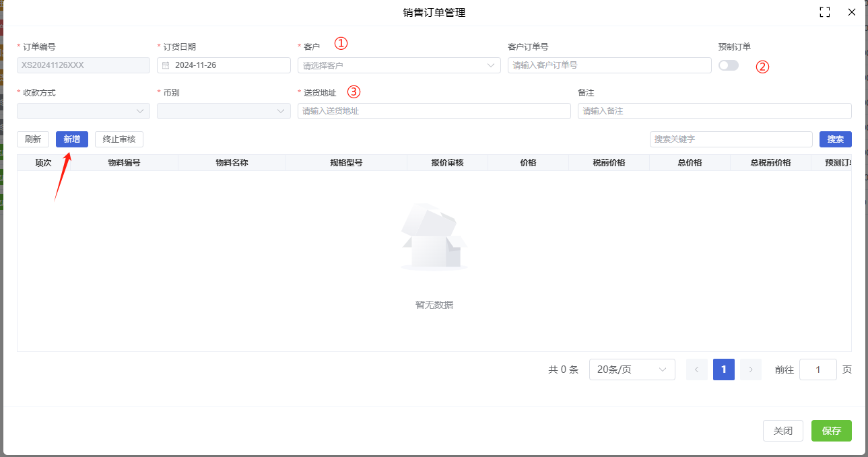
Task: Click the 价格 column header
Action: pos(529,163)
